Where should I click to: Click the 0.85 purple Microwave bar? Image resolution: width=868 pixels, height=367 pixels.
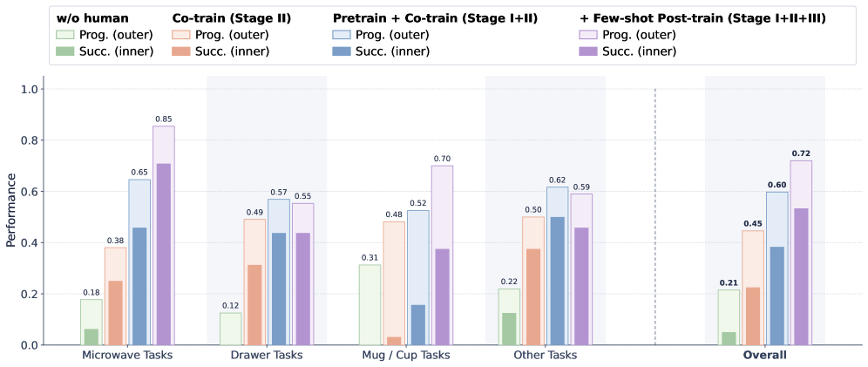163,235
